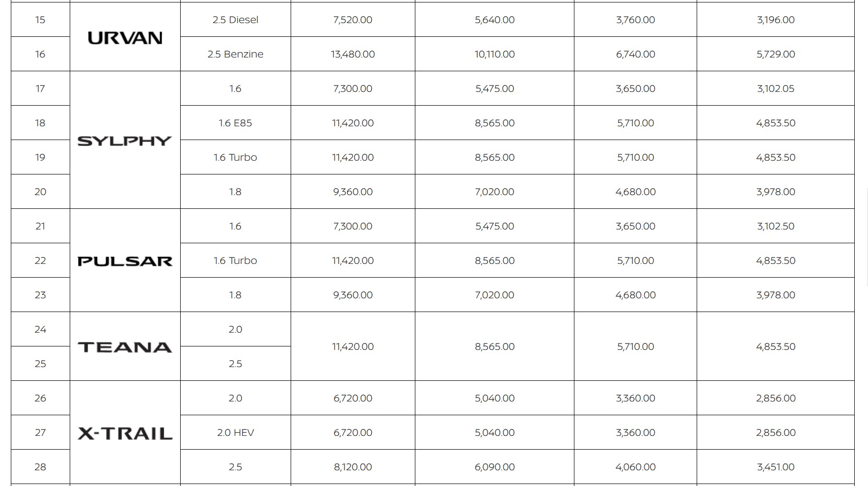The height and width of the screenshot is (486, 868).
Task: Select the 3,102.50 price value
Action: click(775, 226)
